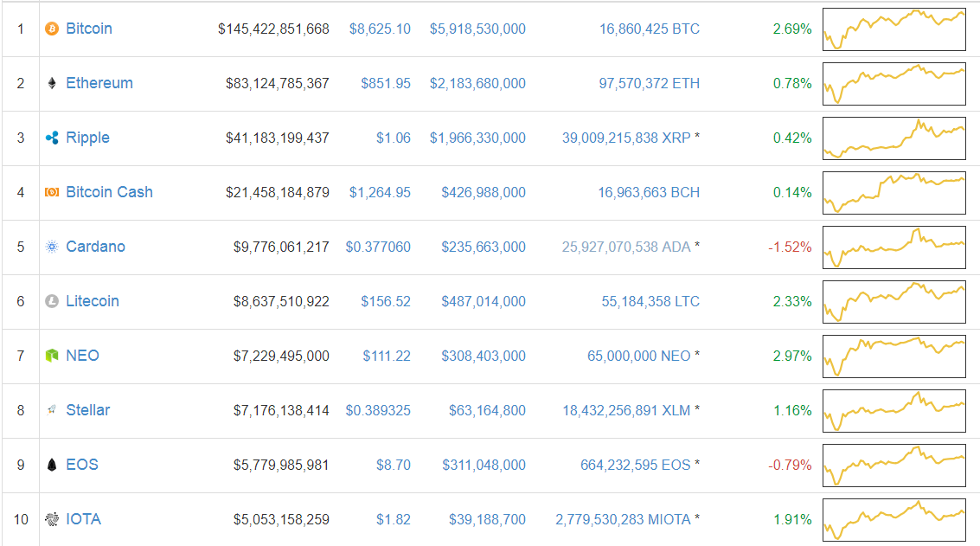Click circulating supply 97,570,372 ETH
The width and height of the screenshot is (980, 546).
(650, 83)
